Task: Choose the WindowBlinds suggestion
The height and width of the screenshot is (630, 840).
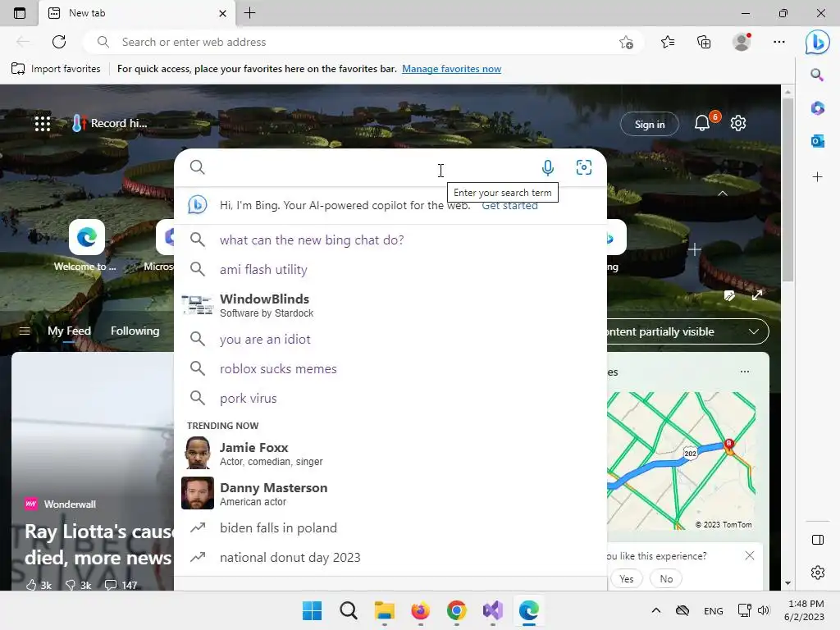Action: [390, 305]
